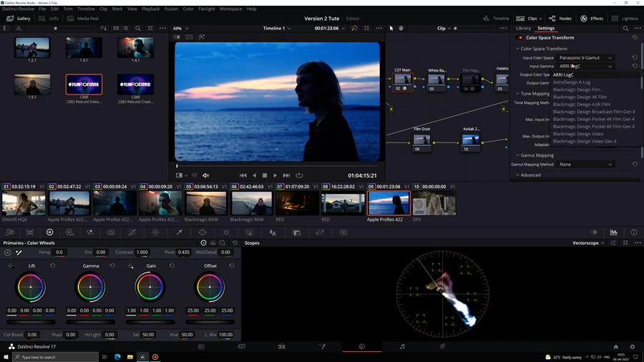Open the Tracker palette
The image size is (644, 362).
[x=226, y=233]
